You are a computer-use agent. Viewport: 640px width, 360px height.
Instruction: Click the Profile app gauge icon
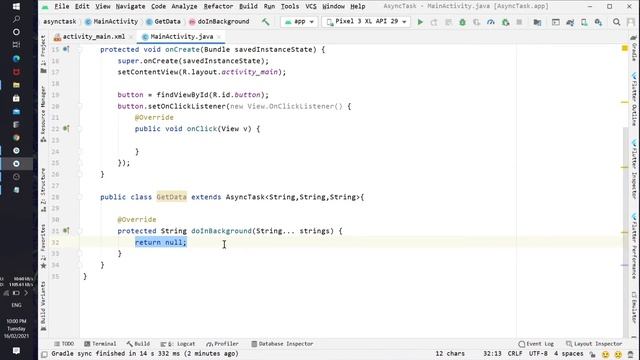click(491, 22)
